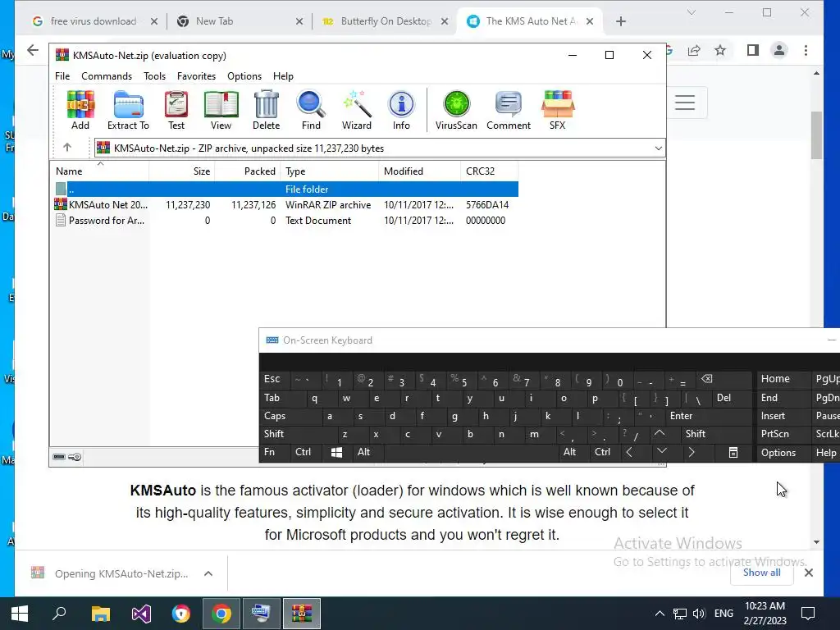
Task: Click the Delete trash bin icon
Action: tap(267, 110)
